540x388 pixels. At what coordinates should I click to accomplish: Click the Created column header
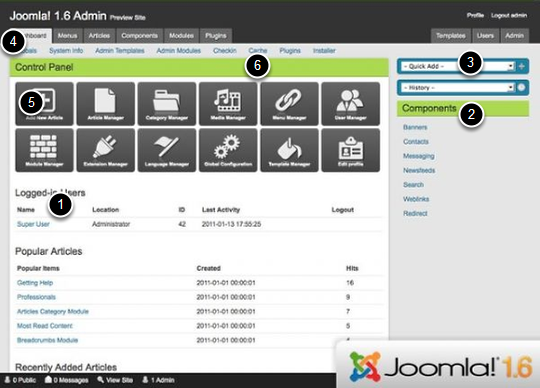click(x=208, y=268)
